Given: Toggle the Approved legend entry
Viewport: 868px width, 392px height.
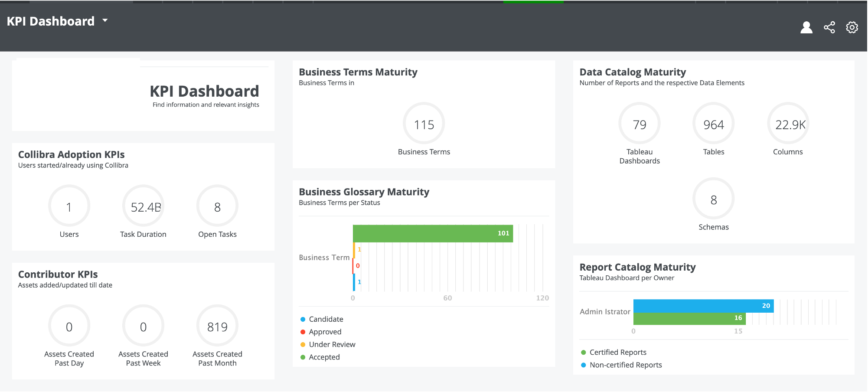Looking at the screenshot, I should pyautogui.click(x=321, y=332).
